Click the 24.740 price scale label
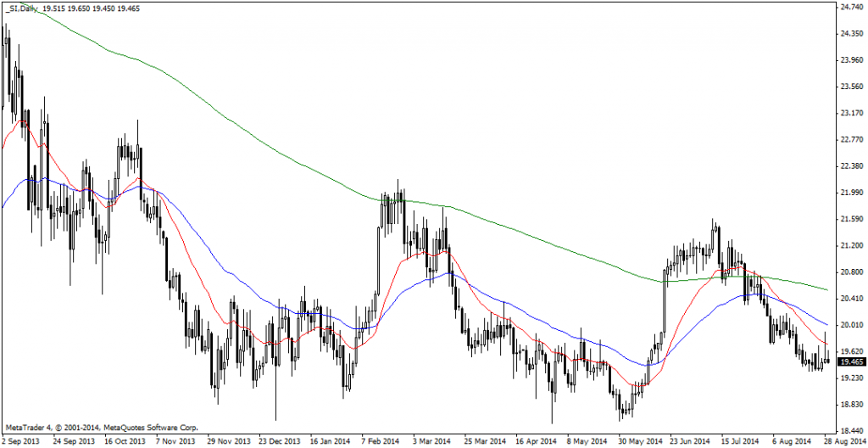Screen dimensions: 868x448 (851, 8)
